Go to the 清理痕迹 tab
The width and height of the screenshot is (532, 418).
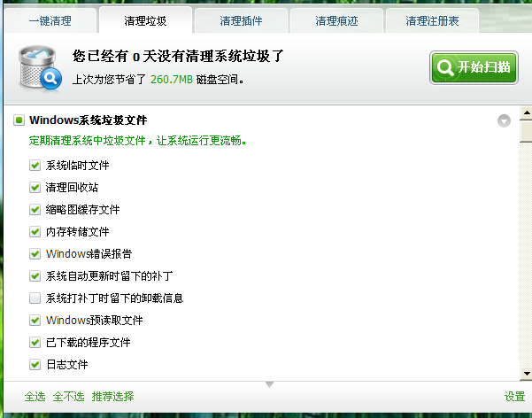[x=336, y=20]
